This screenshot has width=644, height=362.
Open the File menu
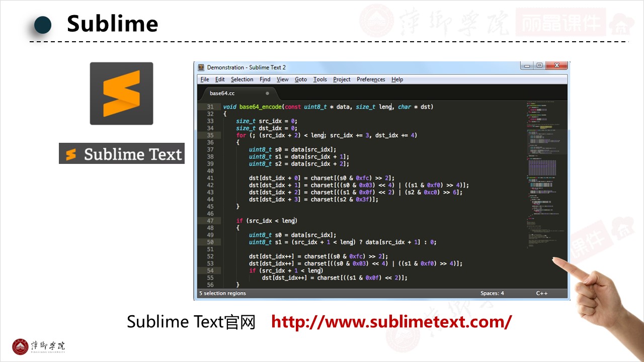pos(205,79)
